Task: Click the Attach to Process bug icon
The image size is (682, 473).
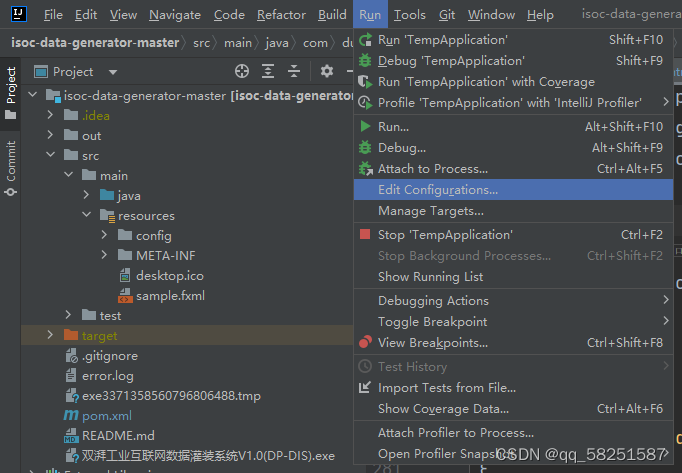Action: click(x=365, y=168)
